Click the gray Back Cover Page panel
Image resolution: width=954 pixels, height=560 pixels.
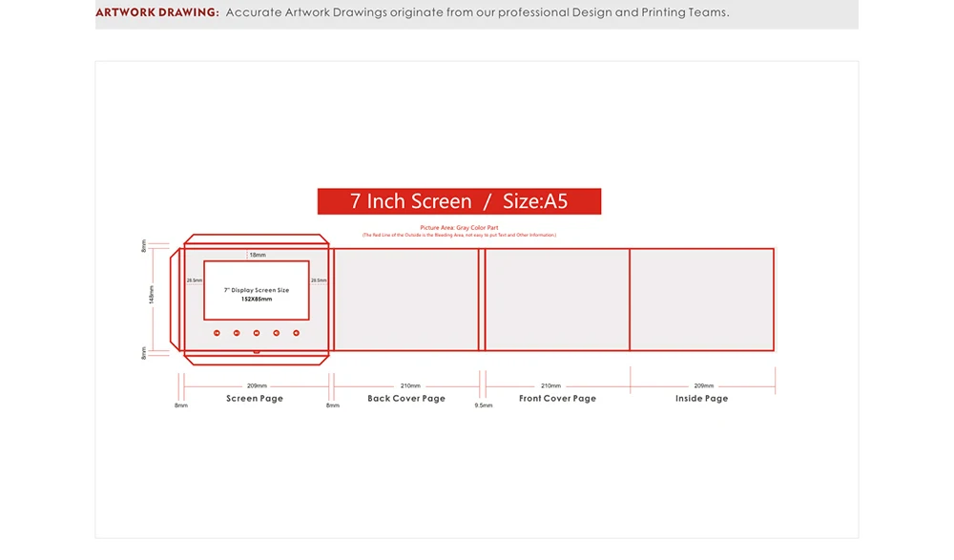click(406, 300)
